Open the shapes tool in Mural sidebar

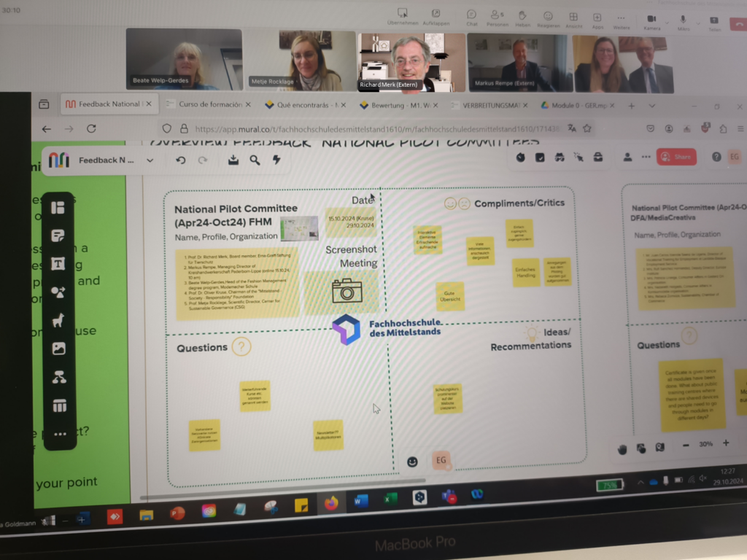tap(58, 292)
